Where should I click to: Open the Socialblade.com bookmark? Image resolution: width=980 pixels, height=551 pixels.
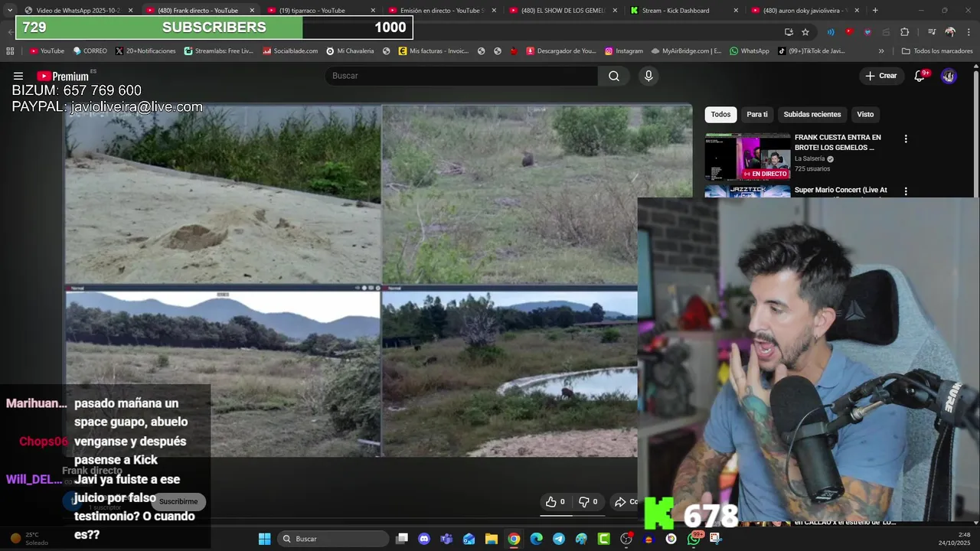pyautogui.click(x=290, y=51)
